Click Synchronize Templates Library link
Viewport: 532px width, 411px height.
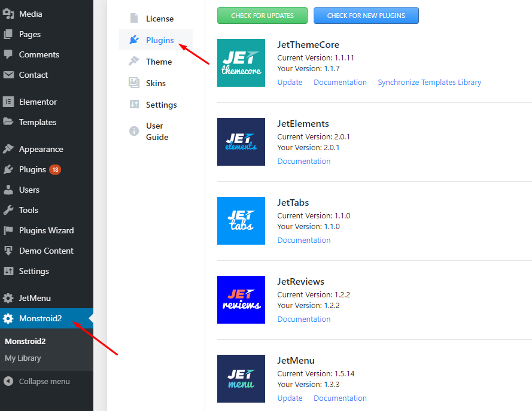tap(429, 83)
